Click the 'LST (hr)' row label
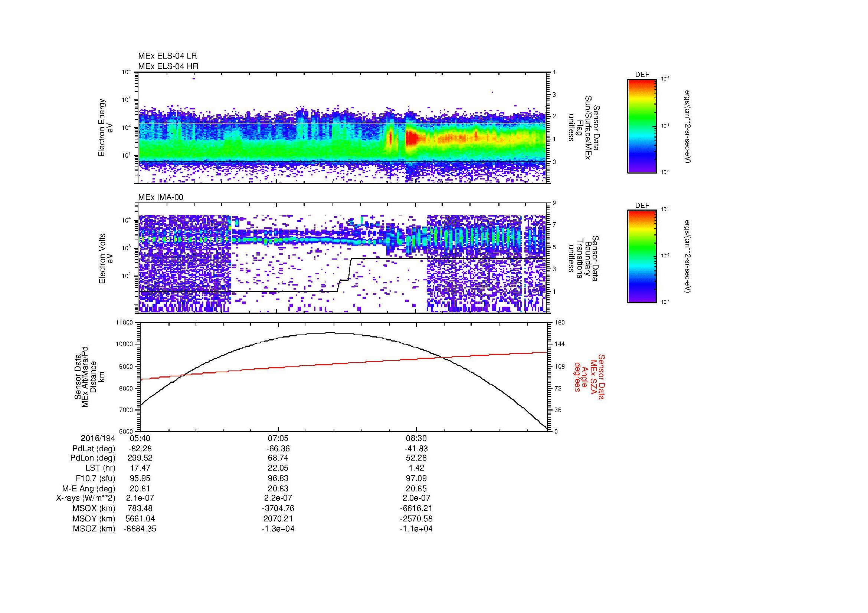 [x=100, y=468]
